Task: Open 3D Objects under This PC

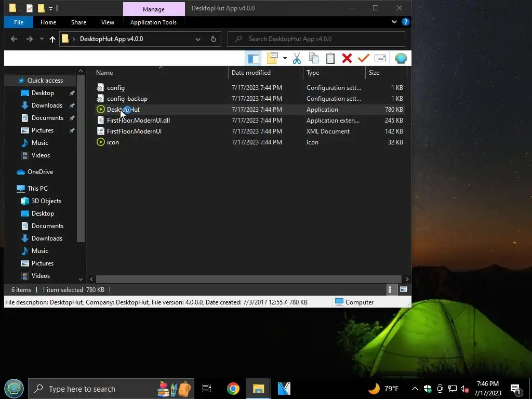Action: (46, 201)
